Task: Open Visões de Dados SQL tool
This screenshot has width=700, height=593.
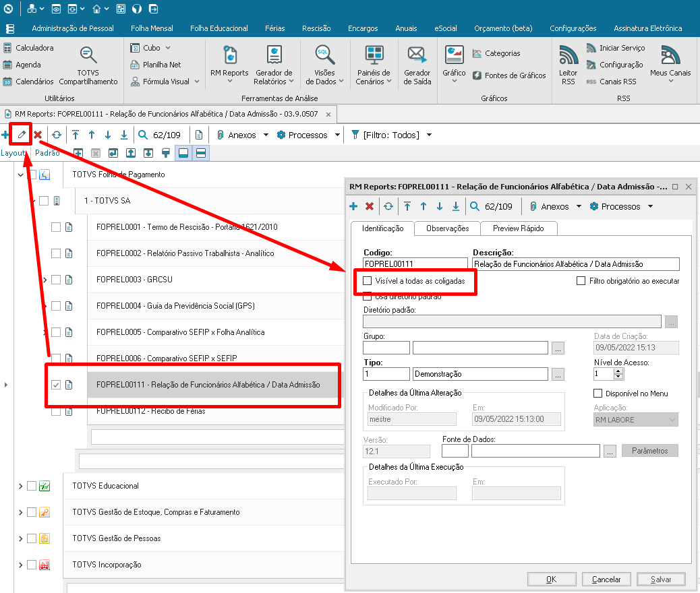Action: point(324,64)
